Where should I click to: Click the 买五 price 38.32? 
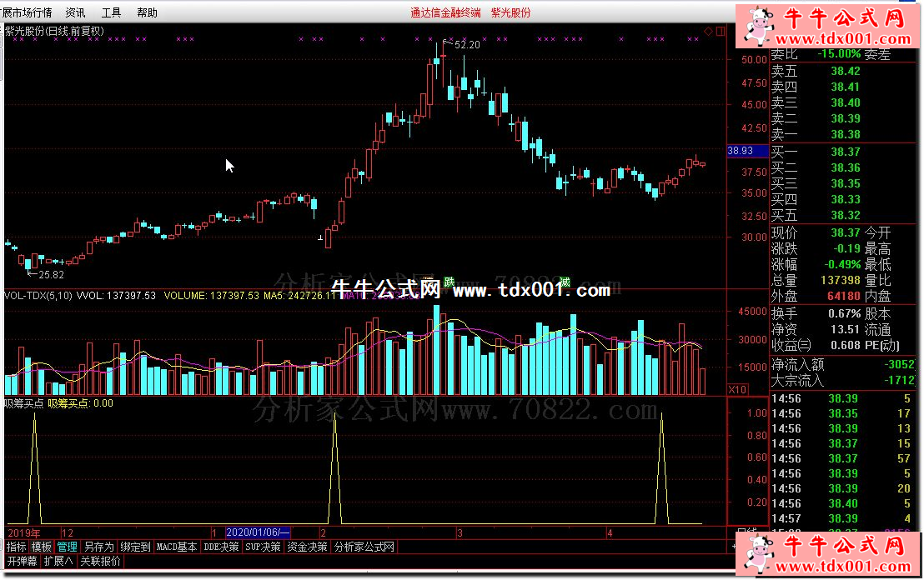[x=846, y=216]
